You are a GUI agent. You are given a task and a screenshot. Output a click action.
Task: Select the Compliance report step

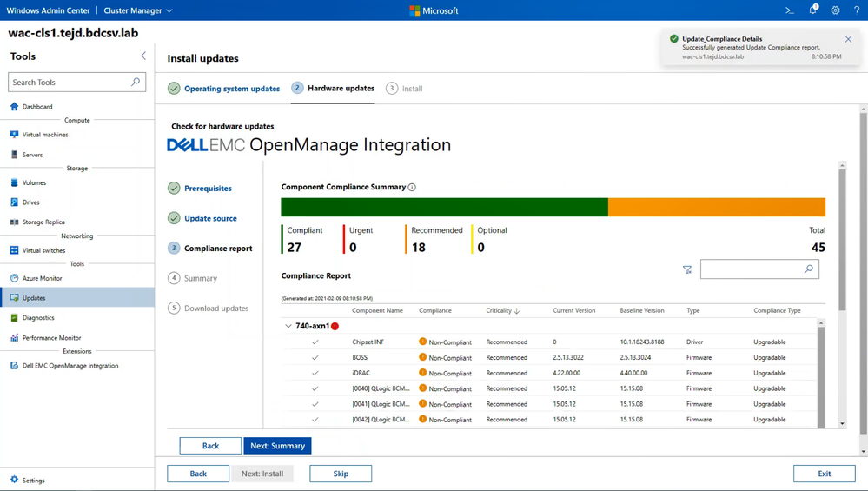(x=209, y=248)
